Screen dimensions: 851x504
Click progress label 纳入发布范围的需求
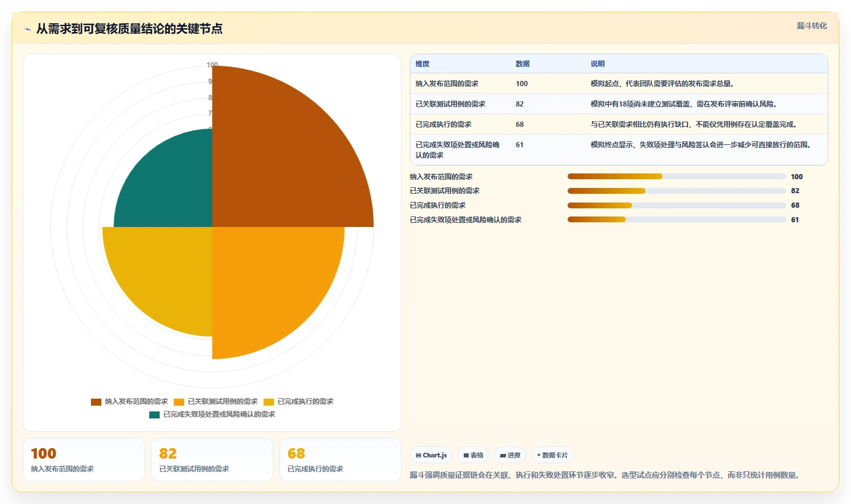(441, 177)
